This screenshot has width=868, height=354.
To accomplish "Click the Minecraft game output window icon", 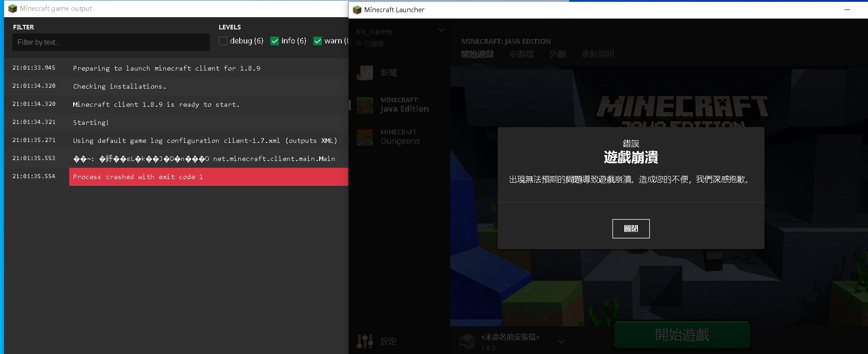I will [x=13, y=9].
